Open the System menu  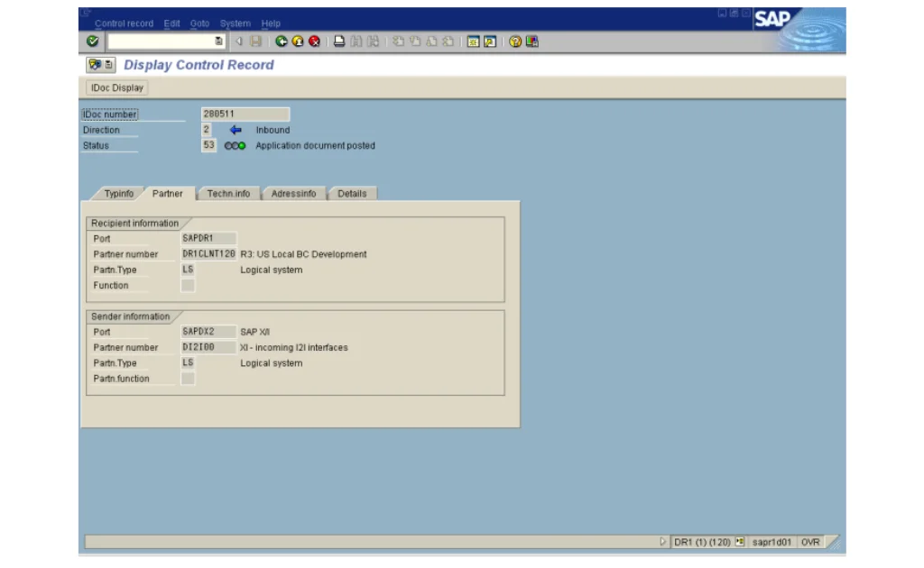point(236,23)
